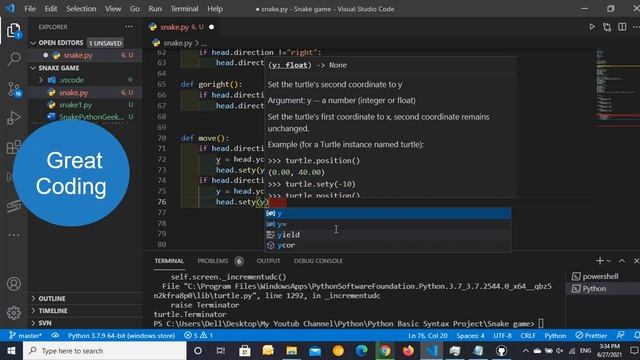
Task: Open the Help menu
Action: 215,9
